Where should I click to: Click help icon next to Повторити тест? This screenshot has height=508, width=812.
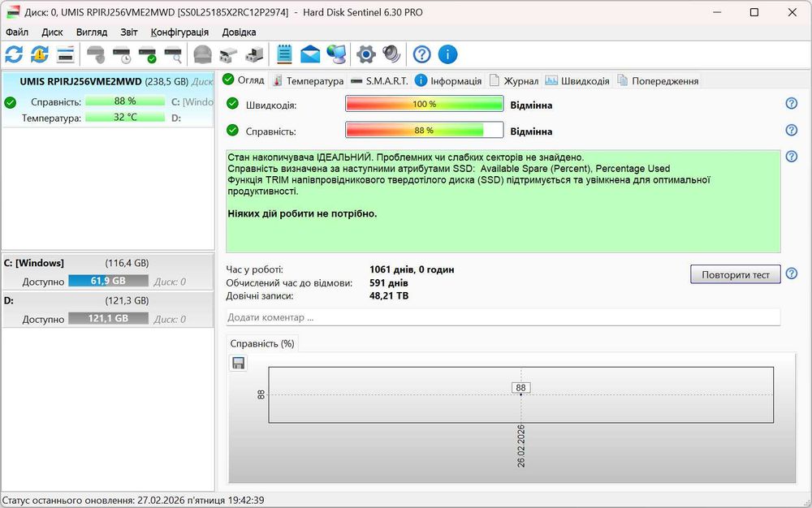coord(791,273)
